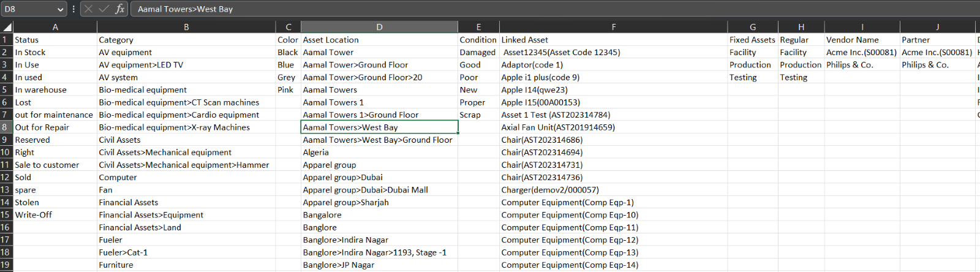Viewport: 980px width, 272px height.
Task: Select column C header
Action: click(x=288, y=27)
